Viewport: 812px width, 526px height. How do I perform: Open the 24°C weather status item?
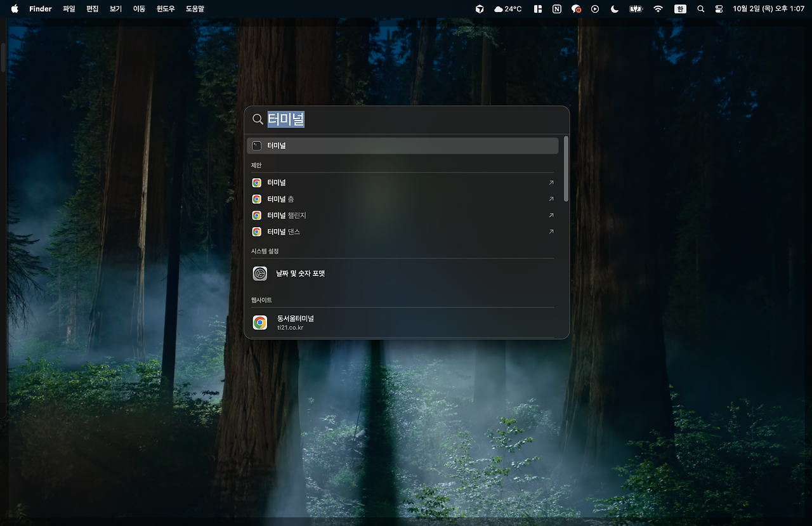[x=507, y=9]
